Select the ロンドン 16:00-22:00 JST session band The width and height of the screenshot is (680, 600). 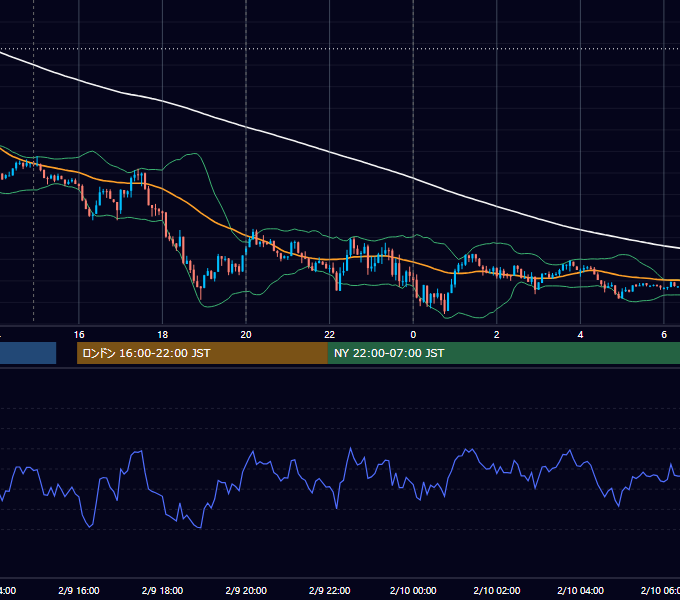[202, 353]
